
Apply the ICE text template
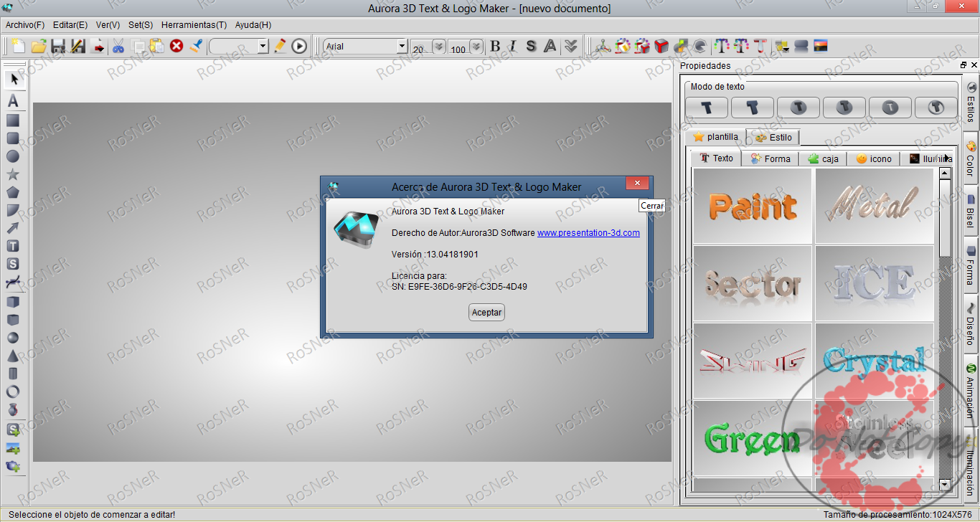coord(875,283)
